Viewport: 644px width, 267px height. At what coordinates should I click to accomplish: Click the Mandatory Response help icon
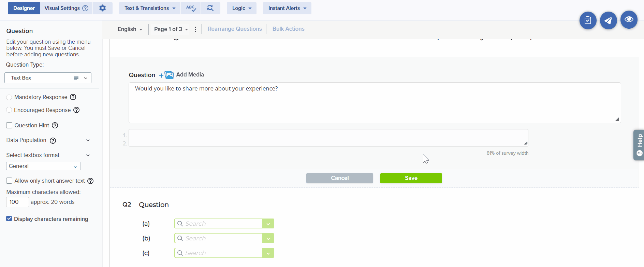point(73,97)
